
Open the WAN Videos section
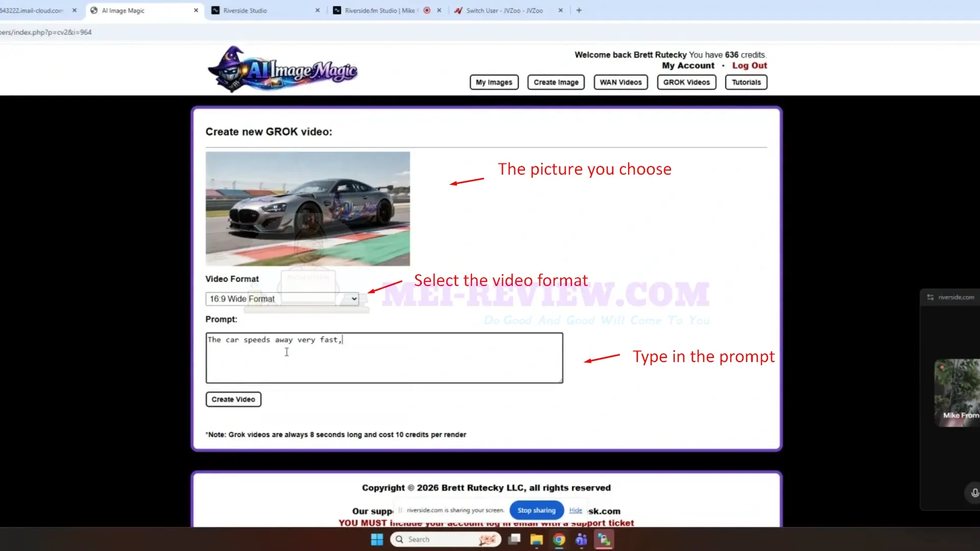[x=620, y=82]
